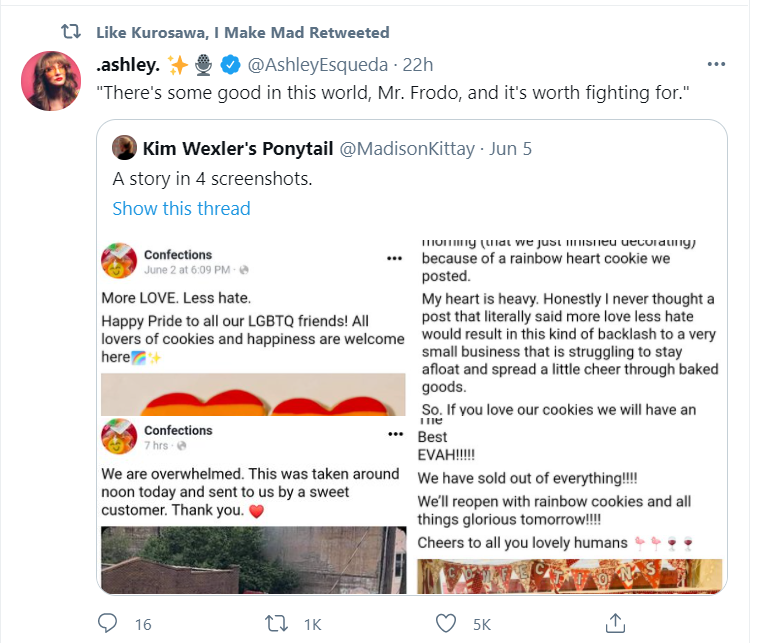Click Show this thread link
The width and height of the screenshot is (758, 643).
181,208
